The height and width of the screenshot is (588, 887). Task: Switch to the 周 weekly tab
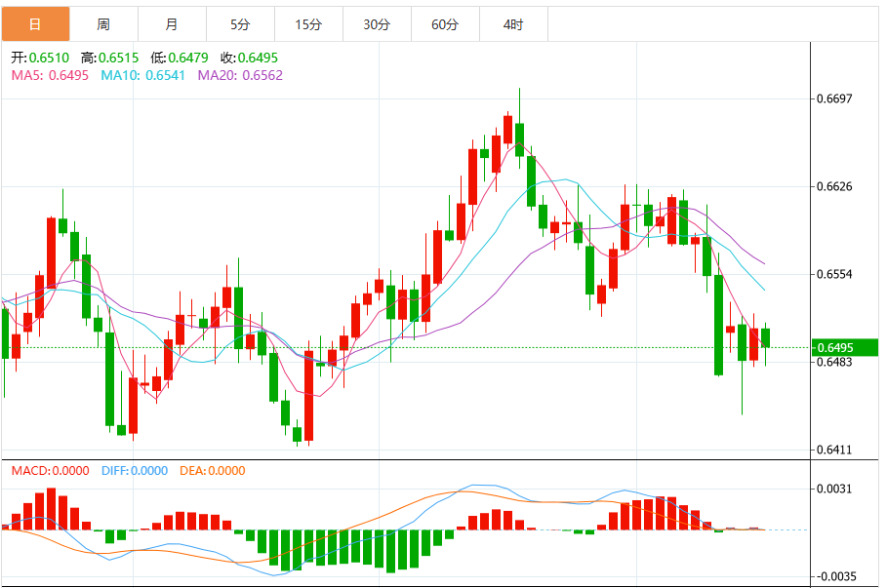tap(103, 24)
